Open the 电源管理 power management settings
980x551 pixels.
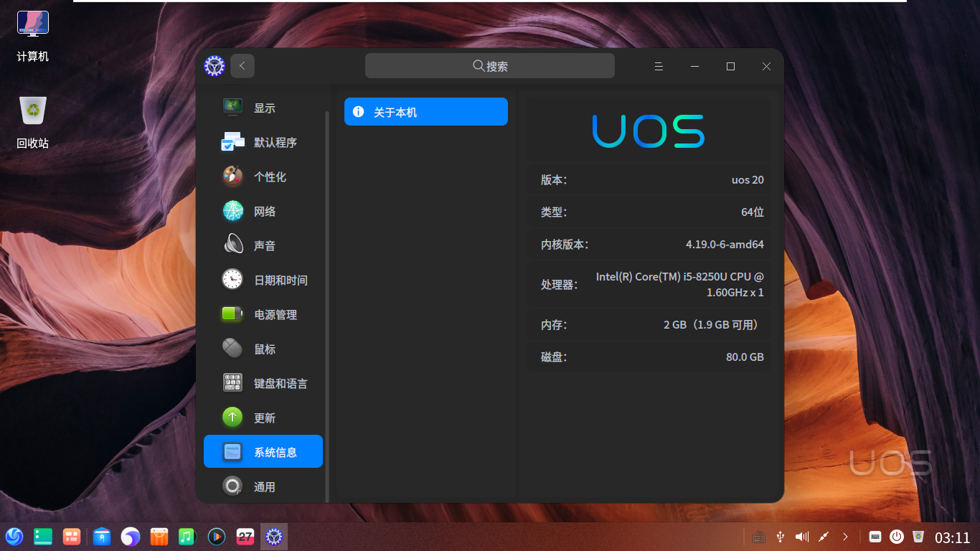point(262,314)
